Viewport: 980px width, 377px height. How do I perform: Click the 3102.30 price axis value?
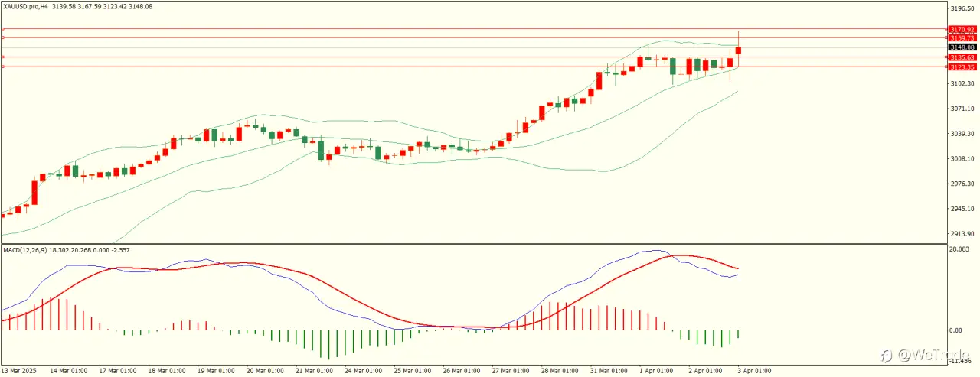[962, 84]
